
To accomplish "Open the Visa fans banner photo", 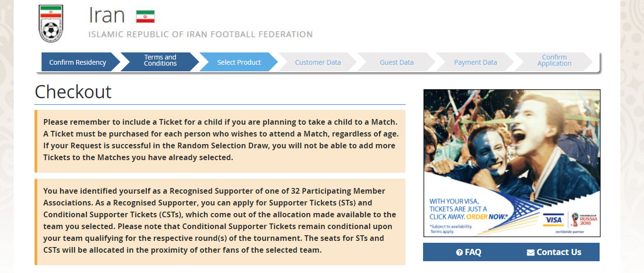I will (x=512, y=142).
